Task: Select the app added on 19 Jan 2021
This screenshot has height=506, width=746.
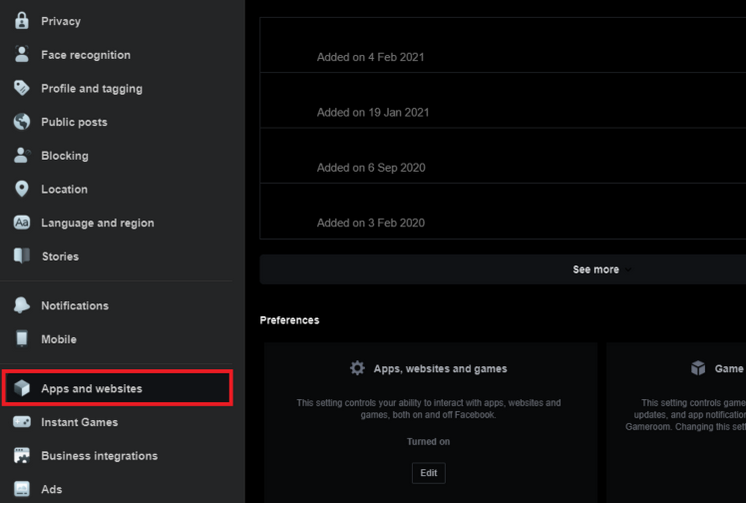Action: click(372, 112)
